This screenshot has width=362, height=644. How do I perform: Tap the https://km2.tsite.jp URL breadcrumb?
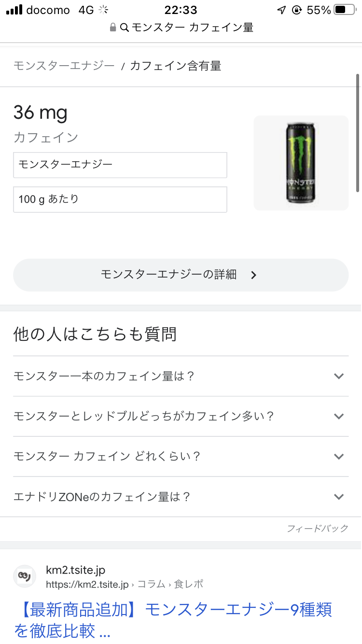(87, 584)
